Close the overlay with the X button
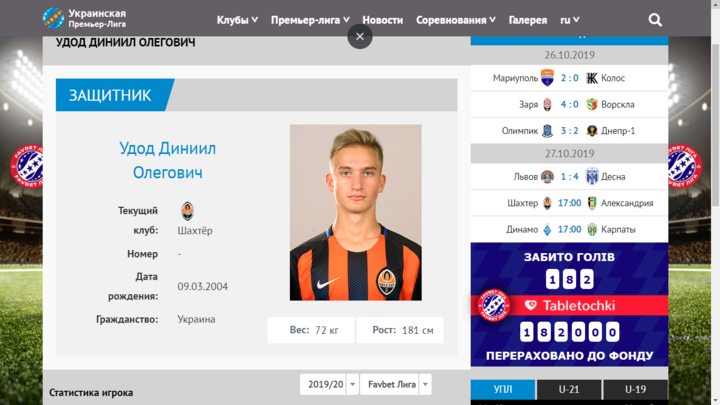The image size is (720, 405). click(x=360, y=36)
